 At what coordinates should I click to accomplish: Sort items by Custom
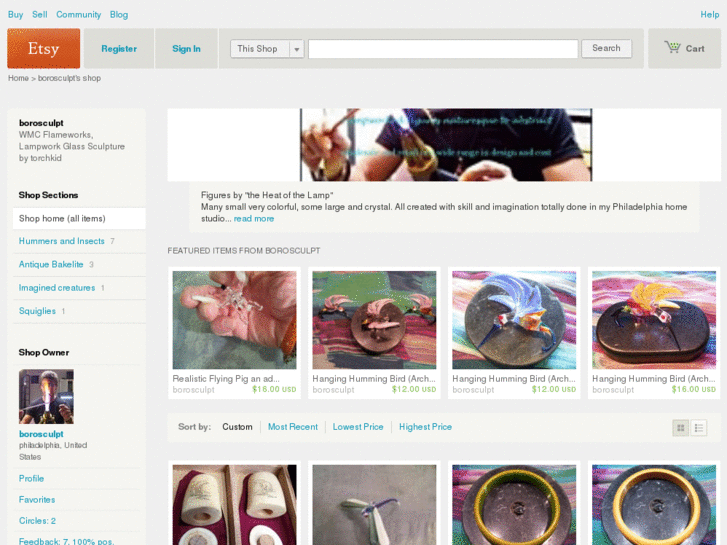[237, 427]
